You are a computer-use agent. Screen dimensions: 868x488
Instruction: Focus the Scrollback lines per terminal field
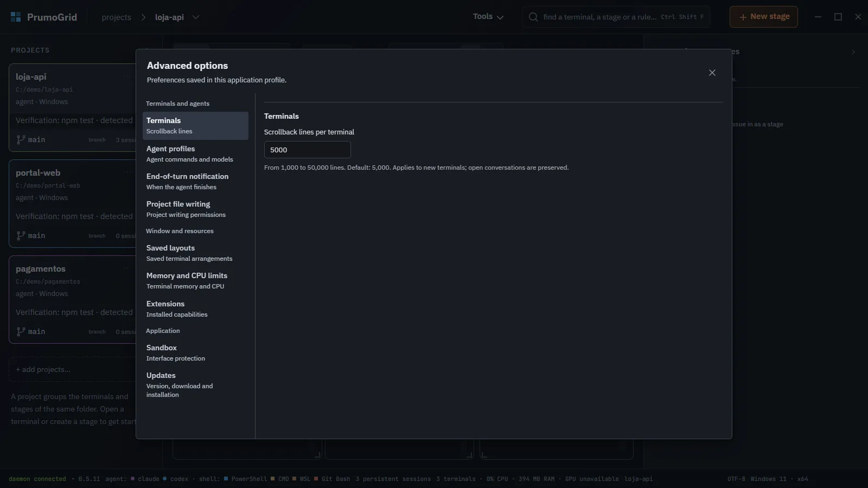(308, 150)
